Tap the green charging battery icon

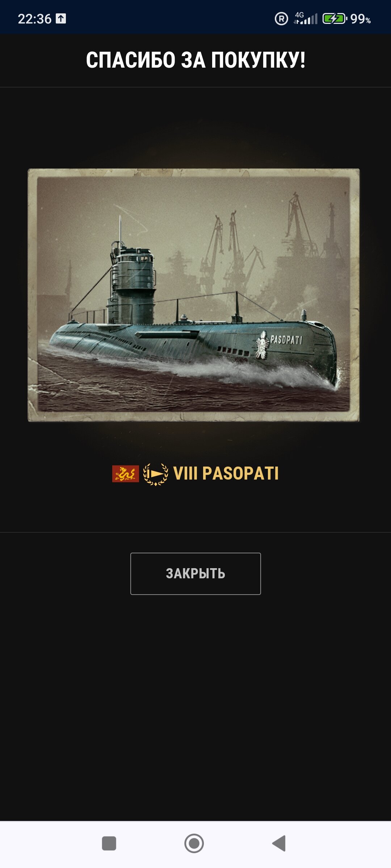(x=335, y=18)
